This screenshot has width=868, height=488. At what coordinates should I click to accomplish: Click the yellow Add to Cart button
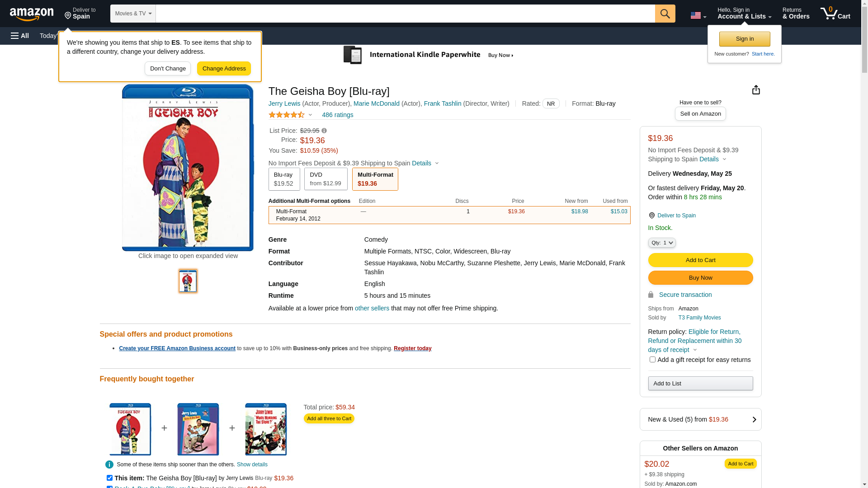point(700,260)
